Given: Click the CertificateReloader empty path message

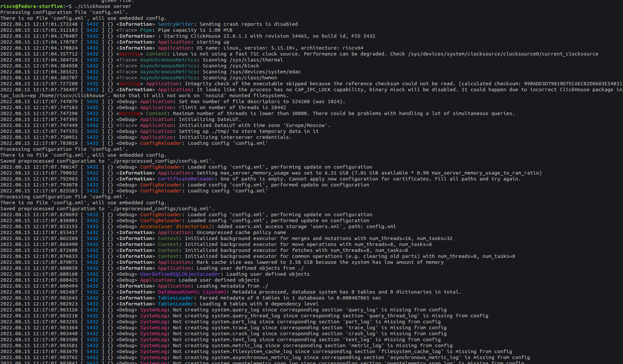Looking at the screenshot, I should click(331, 179).
